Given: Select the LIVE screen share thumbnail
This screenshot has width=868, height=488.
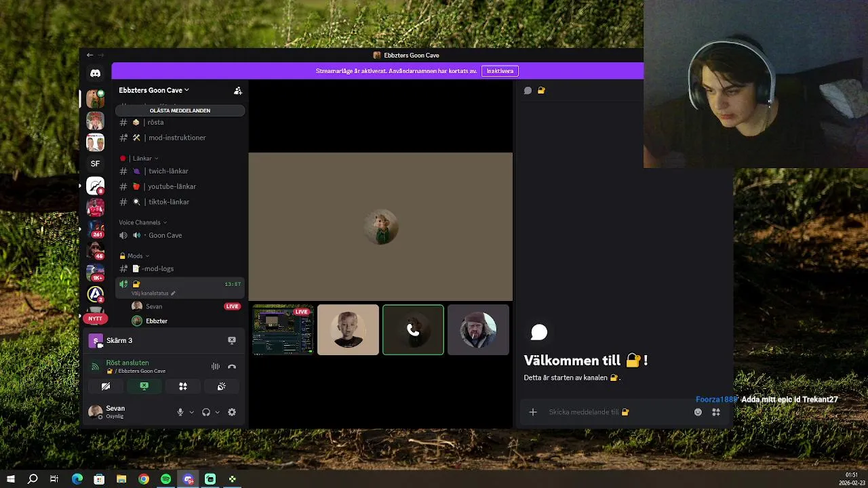Looking at the screenshot, I should [x=283, y=330].
